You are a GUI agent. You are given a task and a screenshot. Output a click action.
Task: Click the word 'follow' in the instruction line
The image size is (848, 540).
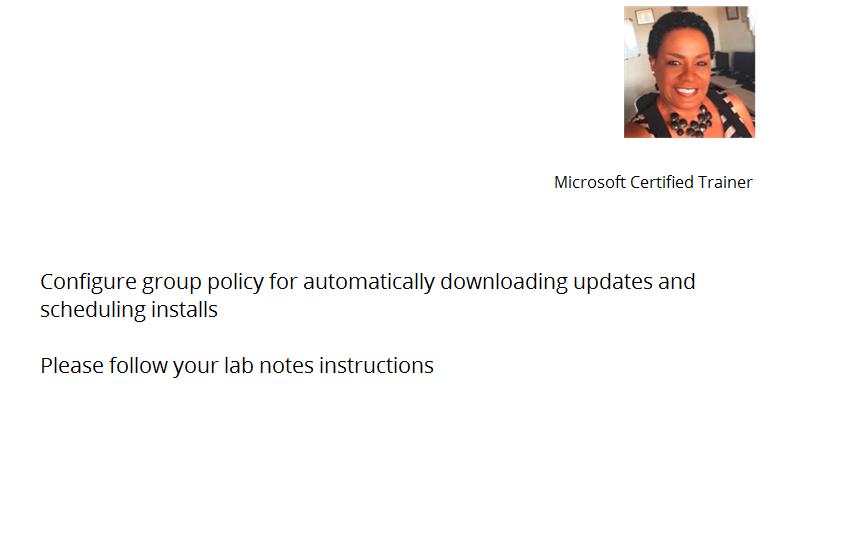point(138,366)
